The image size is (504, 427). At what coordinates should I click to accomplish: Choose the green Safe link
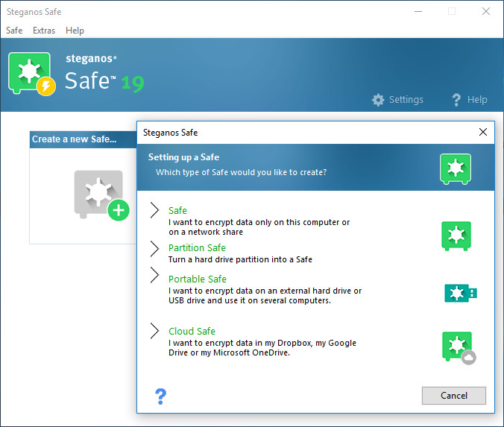(177, 210)
